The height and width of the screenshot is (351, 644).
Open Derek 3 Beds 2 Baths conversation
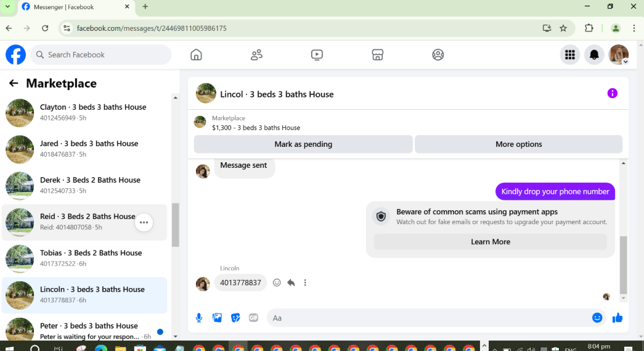(x=84, y=185)
